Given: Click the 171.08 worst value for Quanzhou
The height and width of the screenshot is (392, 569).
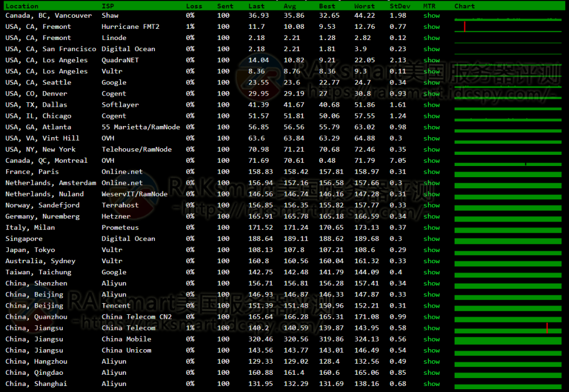Looking at the screenshot, I should (x=367, y=317).
